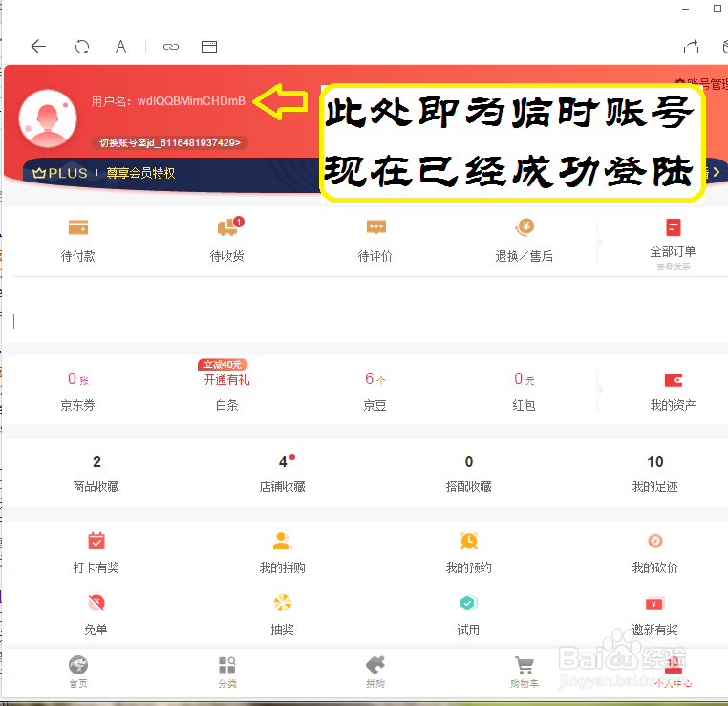The image size is (728, 706).
Task: Open 我的足迹 with count 10
Action: click(x=655, y=474)
